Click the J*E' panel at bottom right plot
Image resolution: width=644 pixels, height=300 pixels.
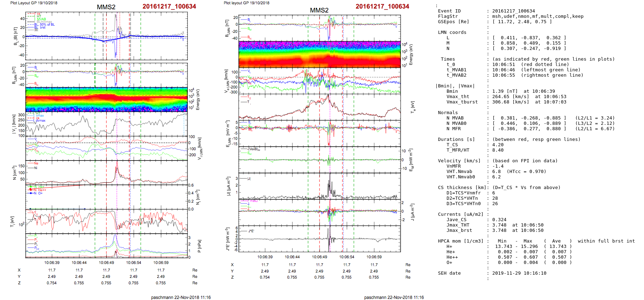(320, 239)
